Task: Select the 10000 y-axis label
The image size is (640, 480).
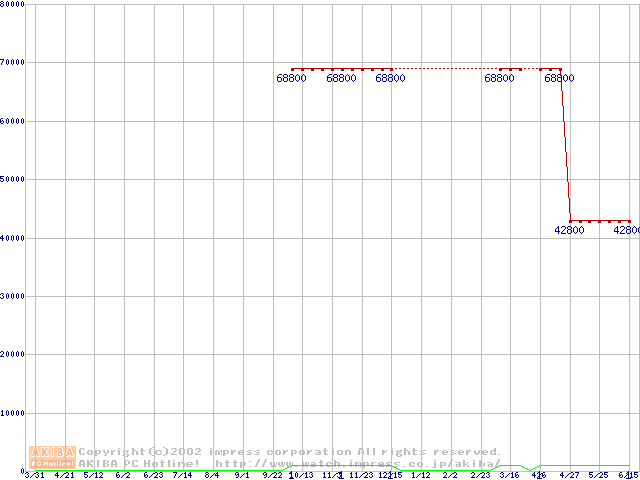Action: (12, 413)
